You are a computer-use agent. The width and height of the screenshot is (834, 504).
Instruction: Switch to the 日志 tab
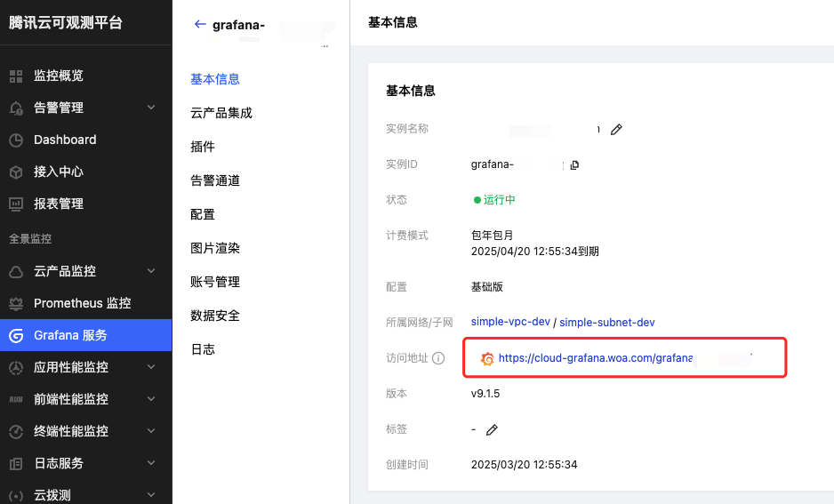(203, 350)
